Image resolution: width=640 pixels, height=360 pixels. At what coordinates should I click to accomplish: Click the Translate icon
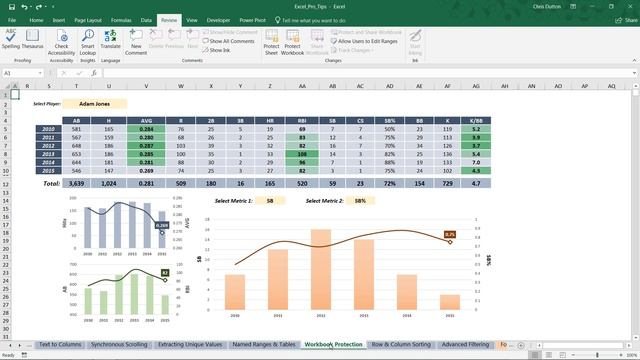coord(110,40)
